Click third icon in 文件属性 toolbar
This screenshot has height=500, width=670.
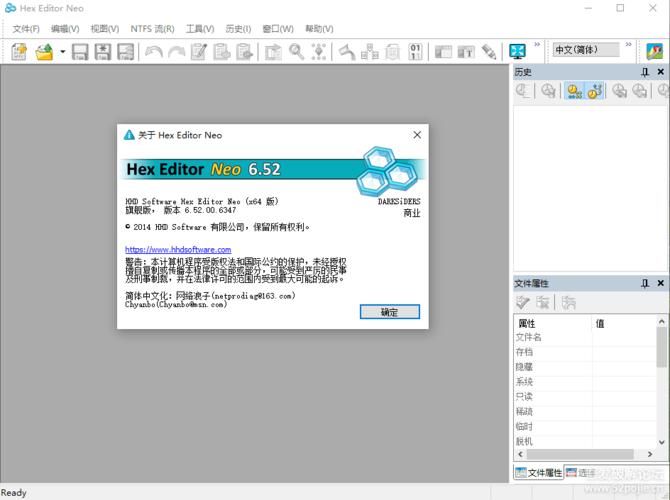point(568,302)
